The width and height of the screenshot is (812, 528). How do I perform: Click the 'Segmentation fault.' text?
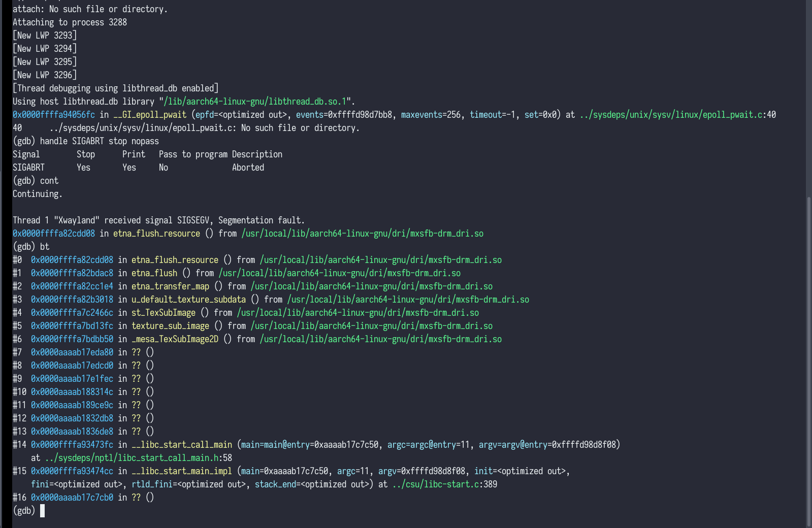262,220
